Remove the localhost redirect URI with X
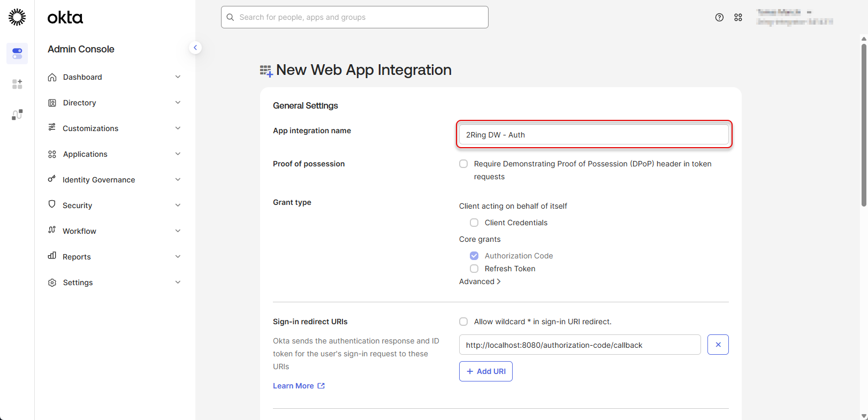The image size is (868, 420). pyautogui.click(x=718, y=345)
